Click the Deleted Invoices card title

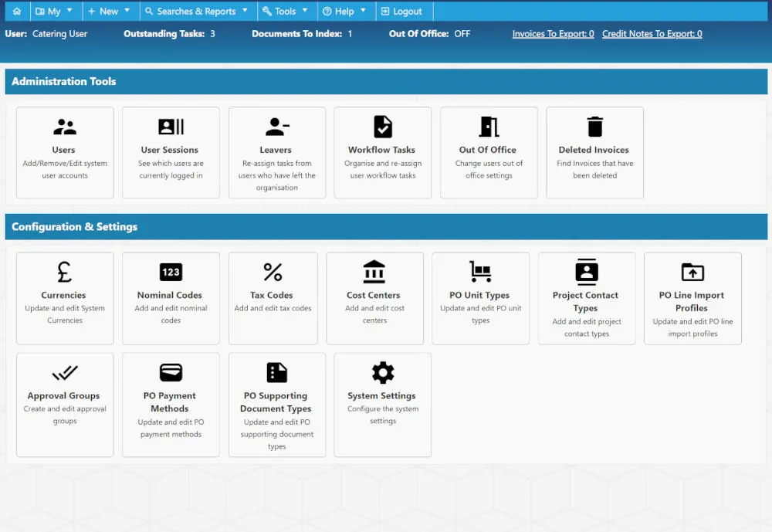[x=594, y=150]
